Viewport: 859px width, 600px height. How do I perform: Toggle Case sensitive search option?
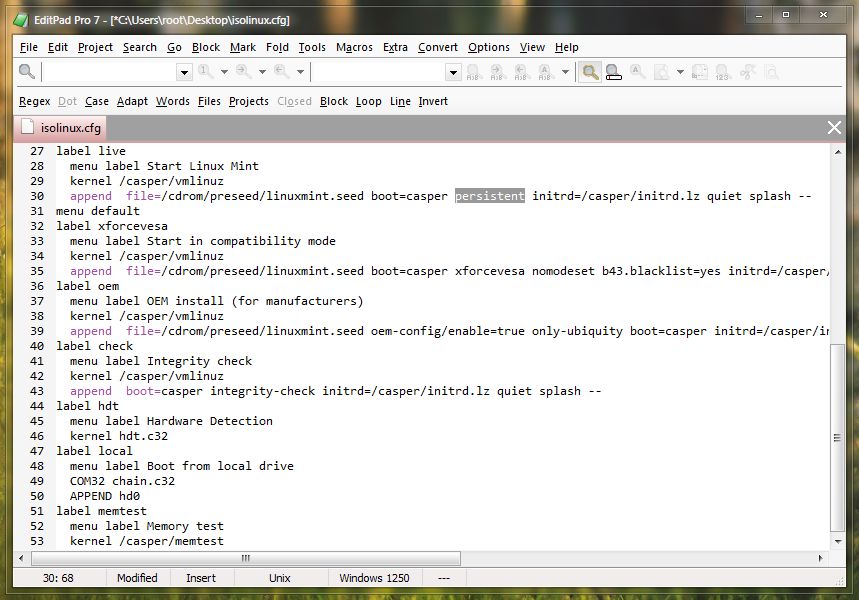point(97,101)
